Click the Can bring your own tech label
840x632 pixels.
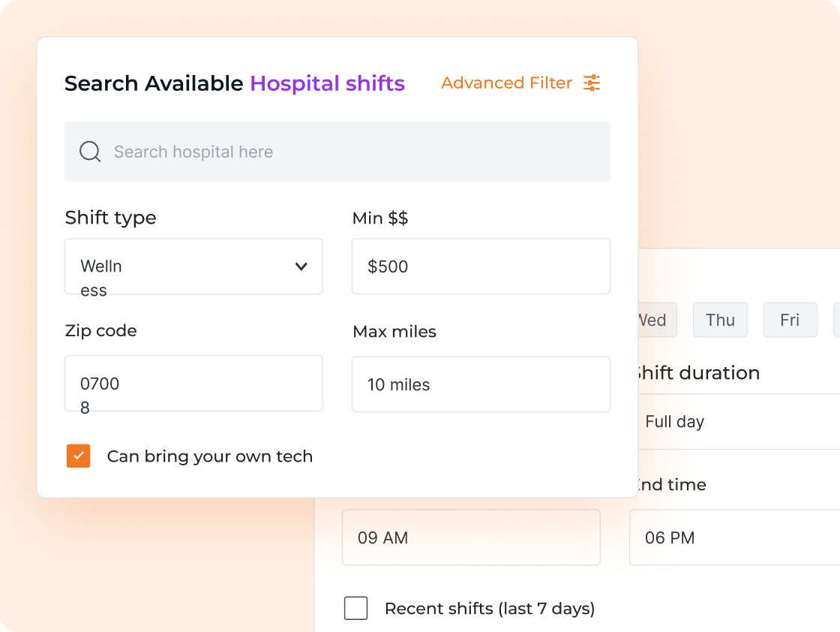[210, 456]
